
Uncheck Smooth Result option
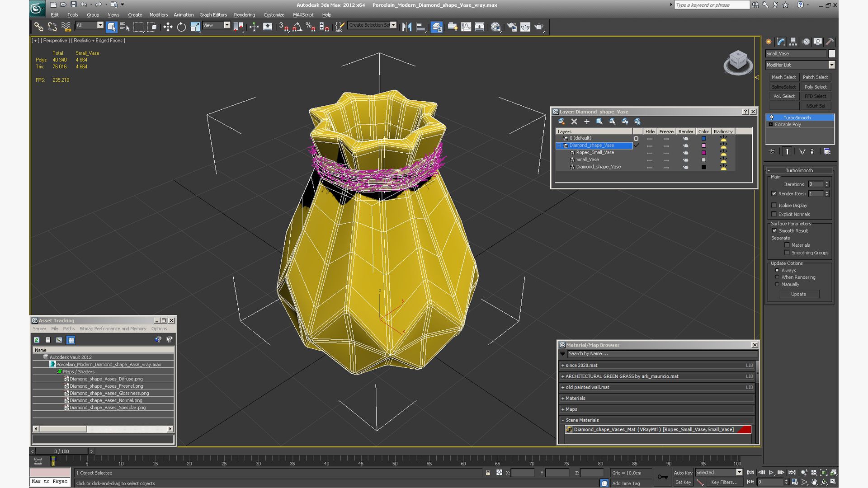tap(774, 230)
